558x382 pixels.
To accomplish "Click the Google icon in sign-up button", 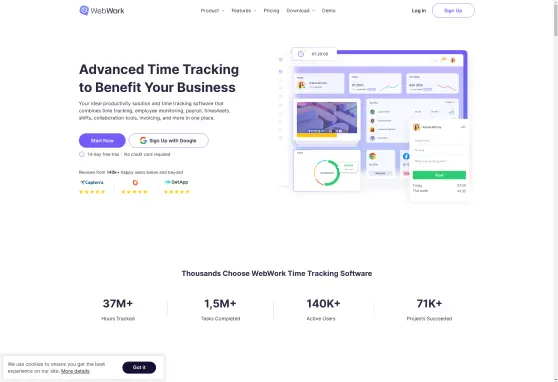I will tap(143, 141).
